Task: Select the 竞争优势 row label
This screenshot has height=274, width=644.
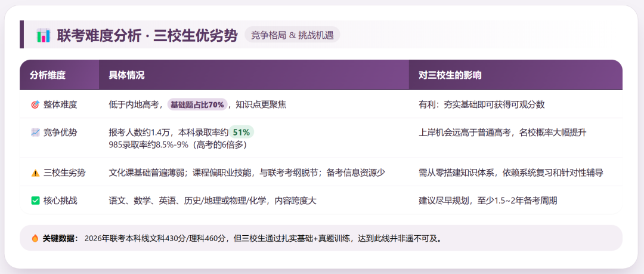Action: point(60,133)
